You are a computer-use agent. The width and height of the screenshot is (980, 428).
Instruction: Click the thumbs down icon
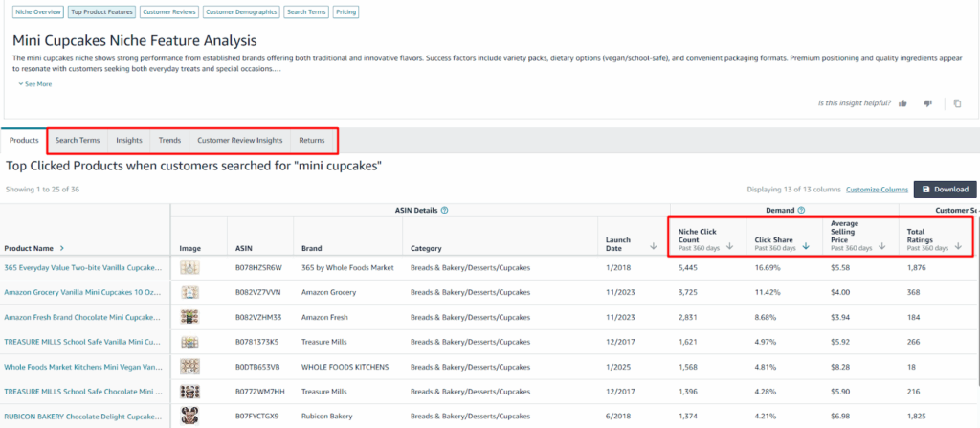tap(927, 103)
